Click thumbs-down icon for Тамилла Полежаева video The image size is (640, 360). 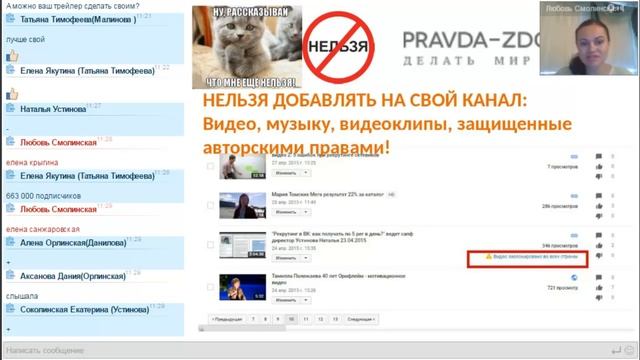599,298
